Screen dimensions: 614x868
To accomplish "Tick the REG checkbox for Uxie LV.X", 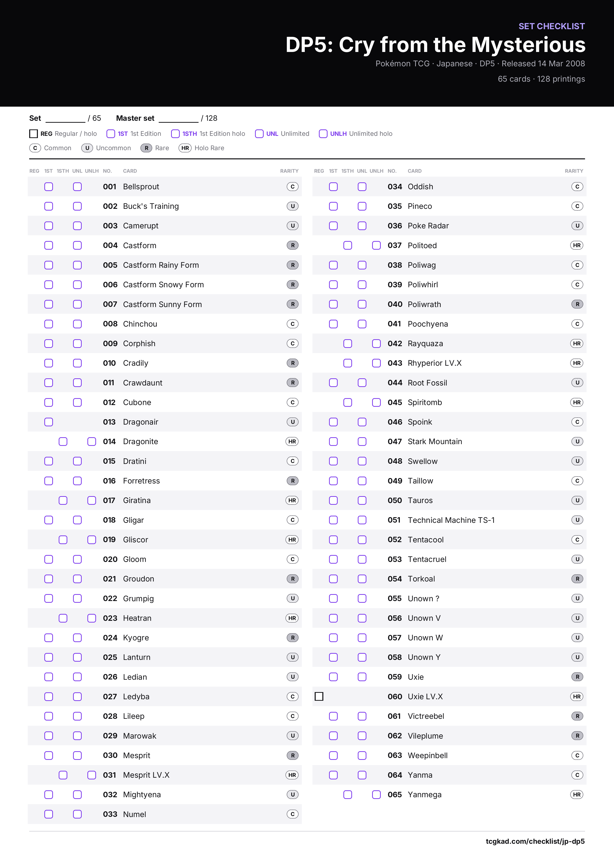I will tap(319, 696).
